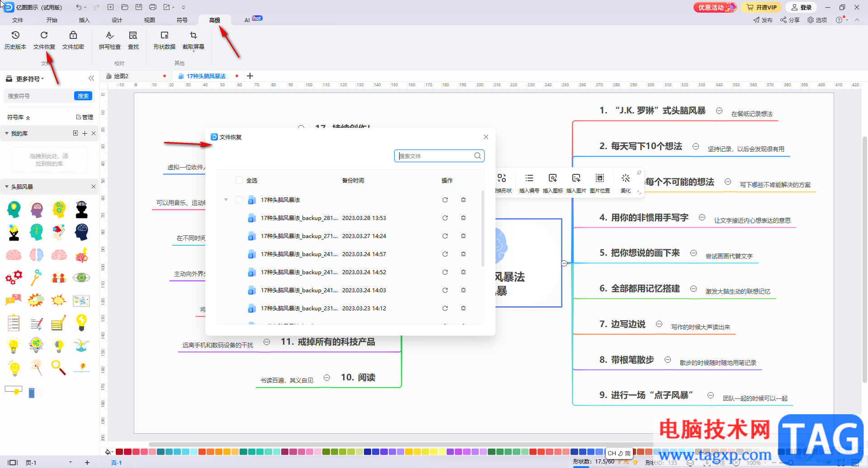868x468 pixels.
Task: Delete backup dated 2023.03.28 13:53
Action: pos(463,218)
